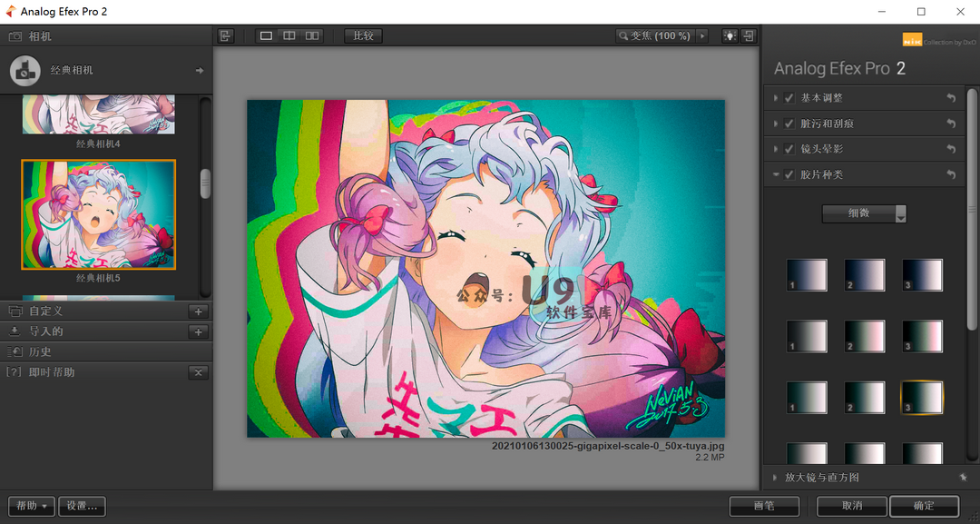This screenshot has width=980, height=524.
Task: Select the 经典相机5 preset thumbnail
Action: click(x=99, y=214)
